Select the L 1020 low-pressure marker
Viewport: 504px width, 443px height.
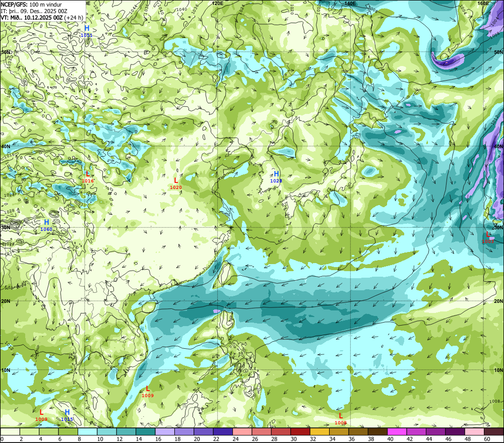[x=176, y=183]
